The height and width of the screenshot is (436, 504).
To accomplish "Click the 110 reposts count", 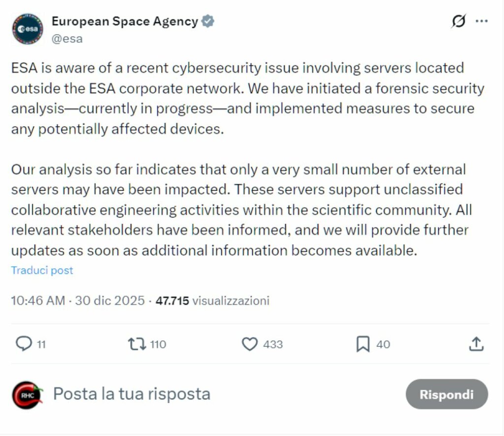I will pos(158,344).
